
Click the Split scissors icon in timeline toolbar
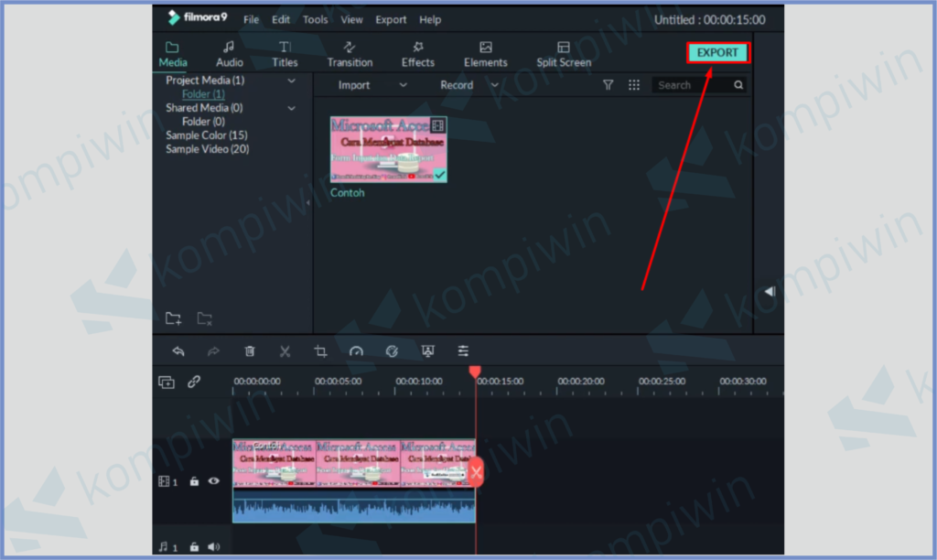[285, 351]
